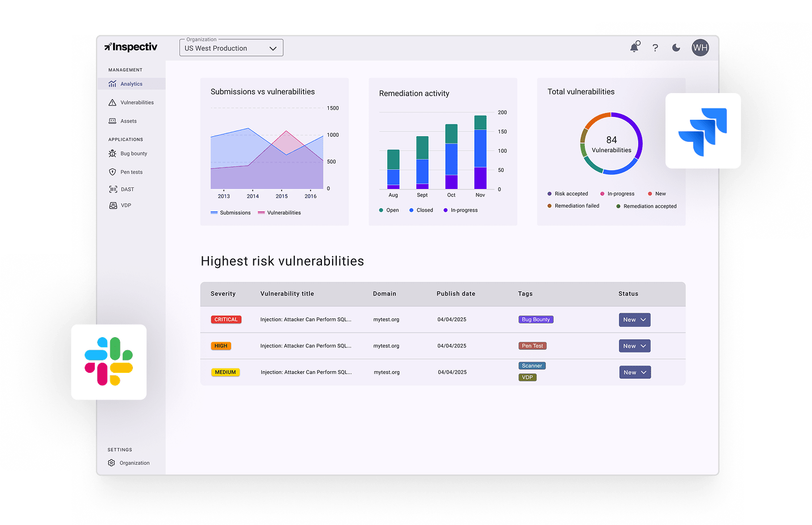Sort by the Severity column header
The width and height of the screenshot is (812, 525).
223,294
